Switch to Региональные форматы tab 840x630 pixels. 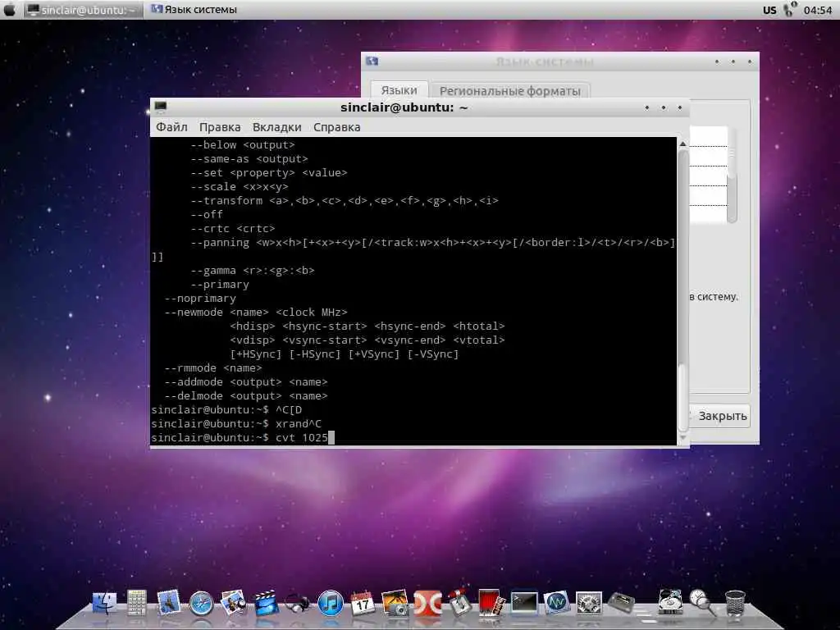pyautogui.click(x=510, y=90)
